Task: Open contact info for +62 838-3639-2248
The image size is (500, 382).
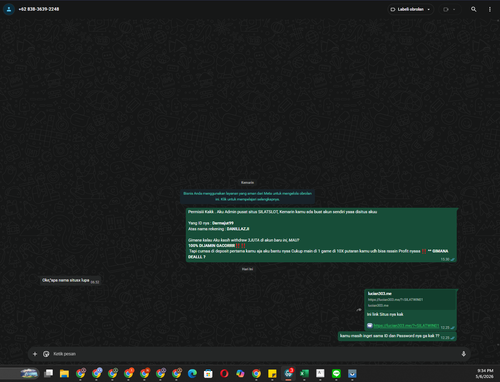Action: click(x=39, y=9)
